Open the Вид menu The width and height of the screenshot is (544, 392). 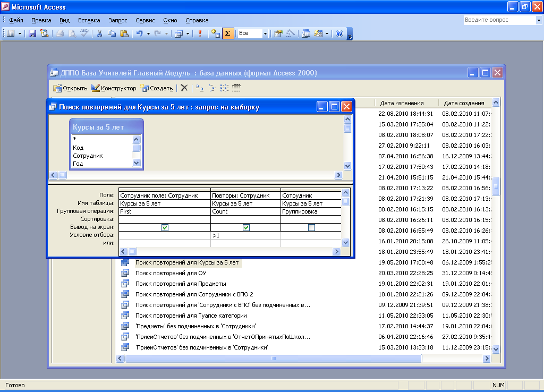[64, 20]
